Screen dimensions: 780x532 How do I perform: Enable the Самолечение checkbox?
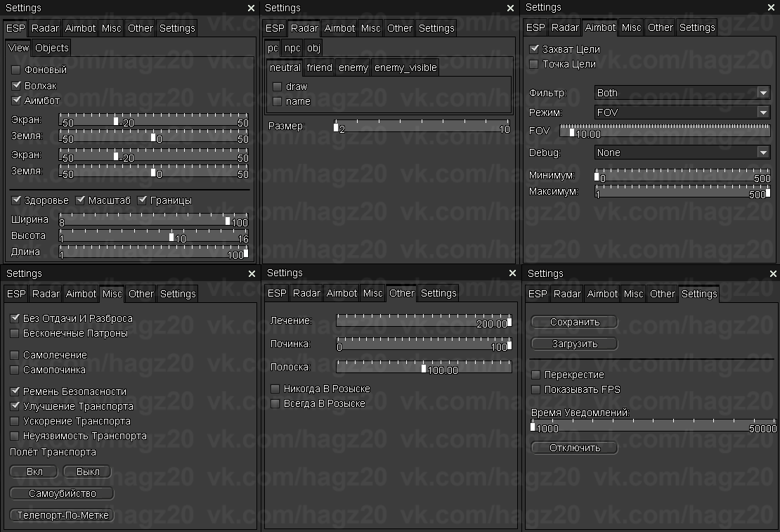click(x=15, y=355)
